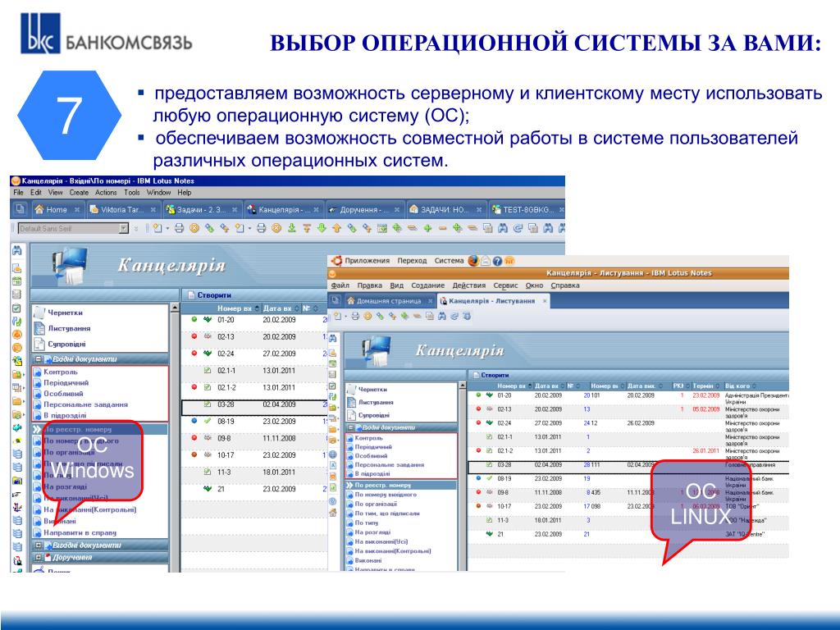Expand the Вихідні документи section in the Windows window
The image size is (840, 630).
pyautogui.click(x=39, y=546)
